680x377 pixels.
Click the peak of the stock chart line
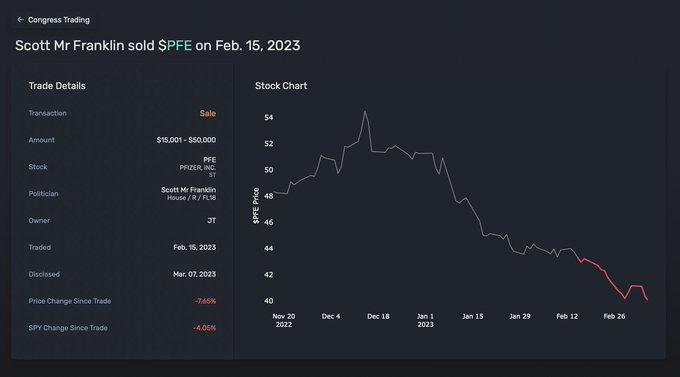click(365, 111)
